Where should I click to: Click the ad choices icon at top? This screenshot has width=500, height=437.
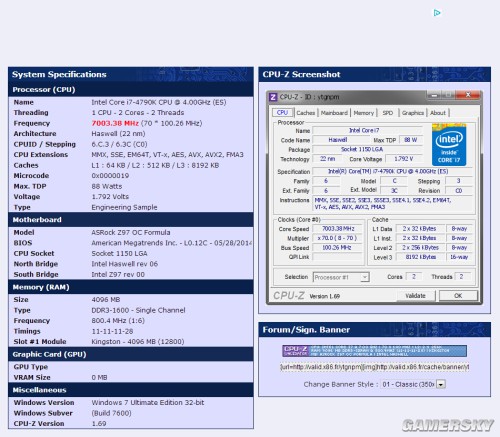(x=437, y=13)
